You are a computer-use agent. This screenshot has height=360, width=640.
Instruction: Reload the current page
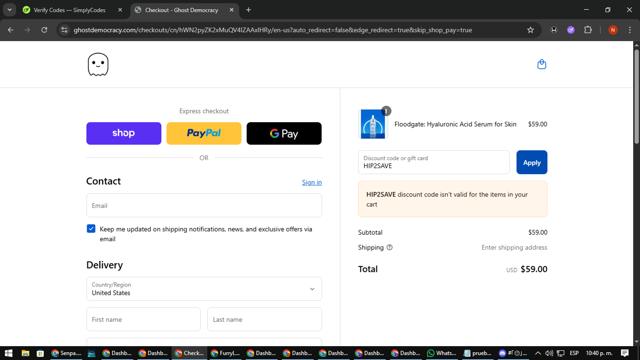[x=44, y=30]
